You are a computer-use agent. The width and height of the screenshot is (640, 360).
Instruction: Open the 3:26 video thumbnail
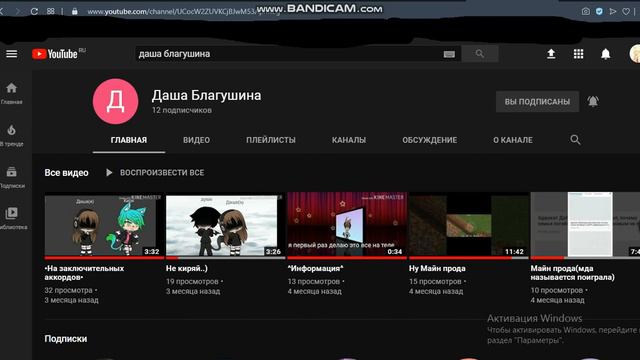point(225,226)
